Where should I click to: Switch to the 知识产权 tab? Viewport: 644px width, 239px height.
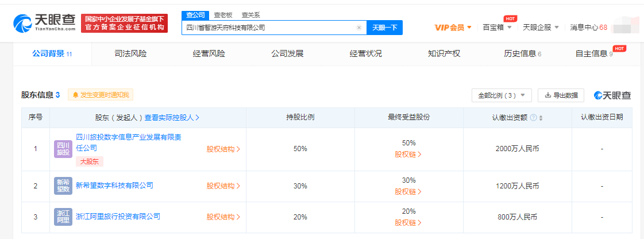(444, 53)
